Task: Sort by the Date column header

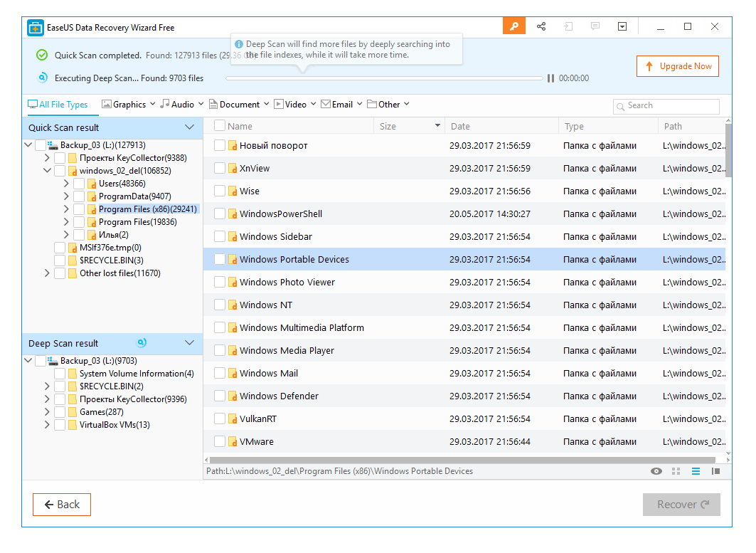Action: [501, 126]
